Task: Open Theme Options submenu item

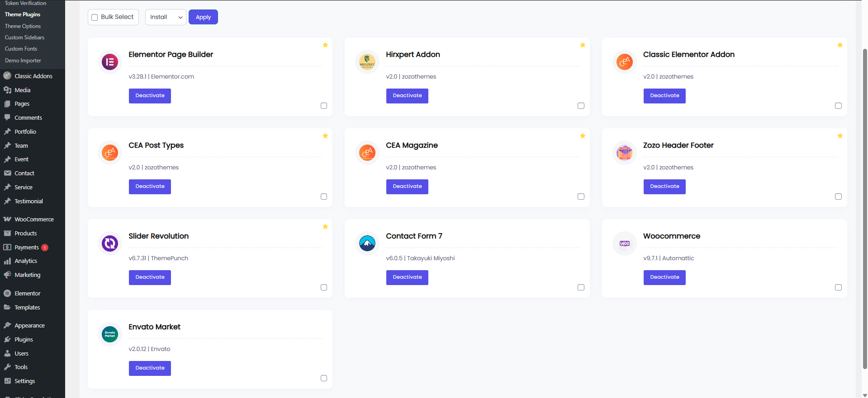Action: 23,26
